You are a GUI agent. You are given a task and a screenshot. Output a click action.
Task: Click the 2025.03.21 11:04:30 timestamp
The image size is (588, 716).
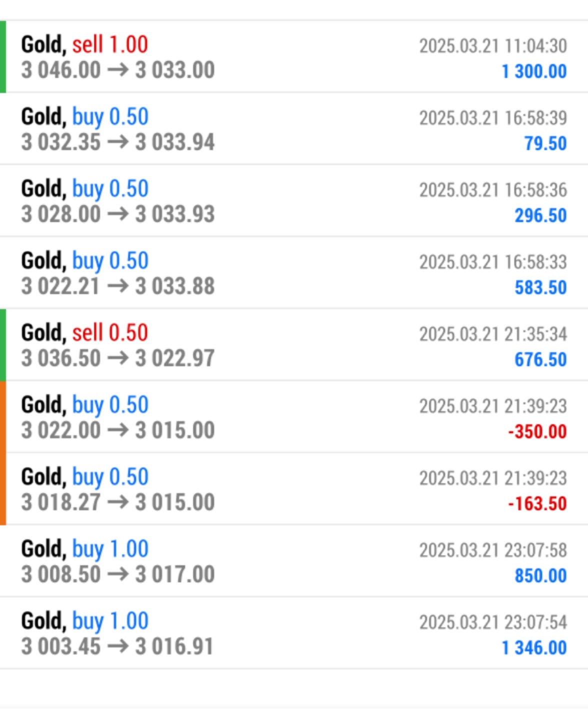click(492, 46)
